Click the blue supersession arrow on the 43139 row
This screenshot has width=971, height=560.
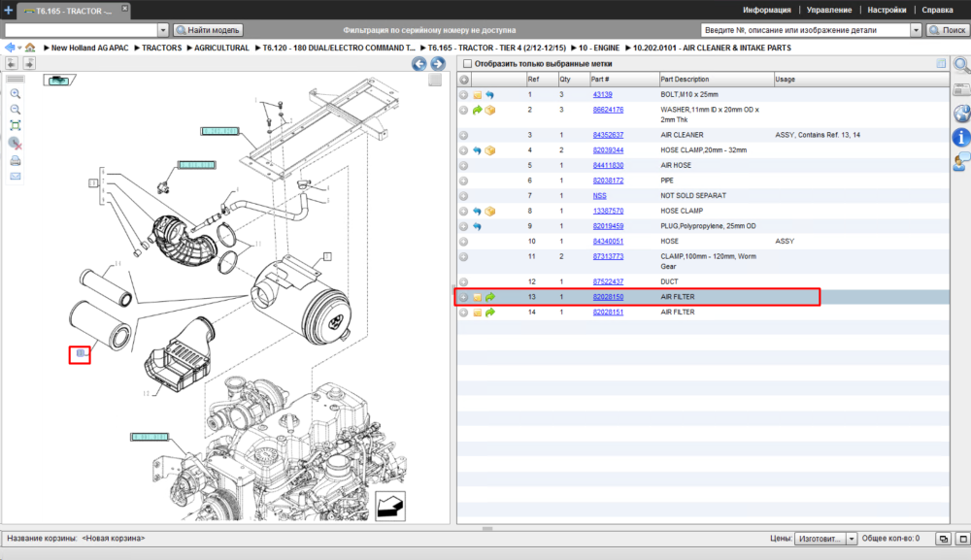(x=489, y=95)
